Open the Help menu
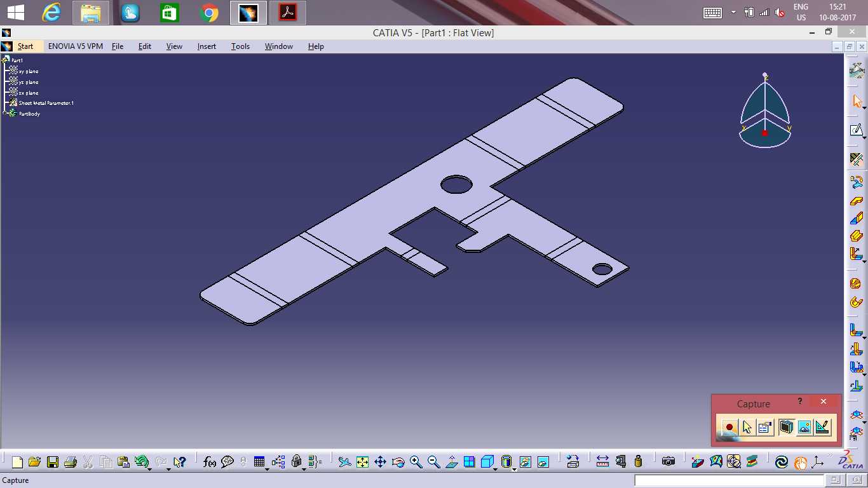Image resolution: width=868 pixels, height=488 pixels. click(316, 46)
